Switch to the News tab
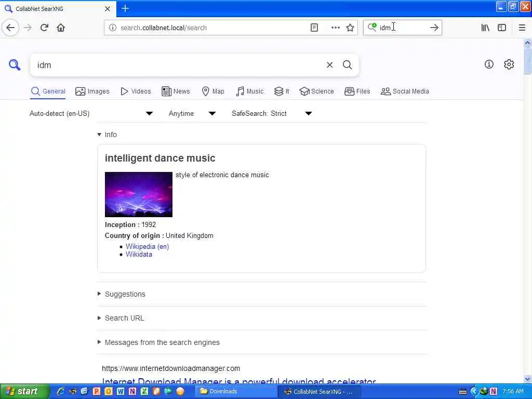 point(176,91)
